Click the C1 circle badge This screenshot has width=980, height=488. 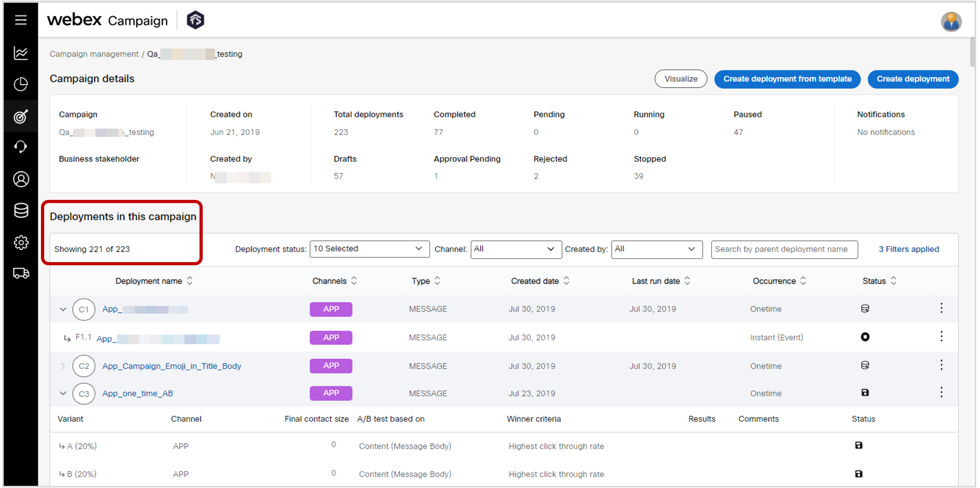click(84, 309)
